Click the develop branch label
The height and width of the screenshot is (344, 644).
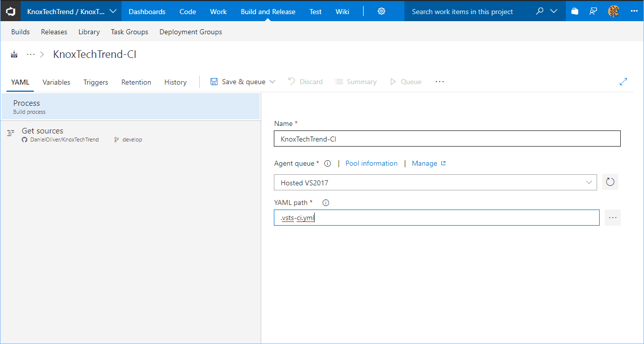pos(132,140)
